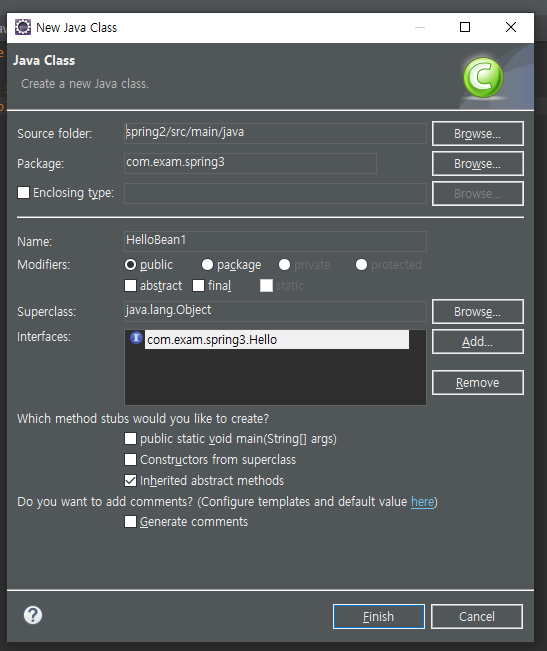Check the abstract modifier checkbox
The image size is (547, 651).
tap(130, 286)
